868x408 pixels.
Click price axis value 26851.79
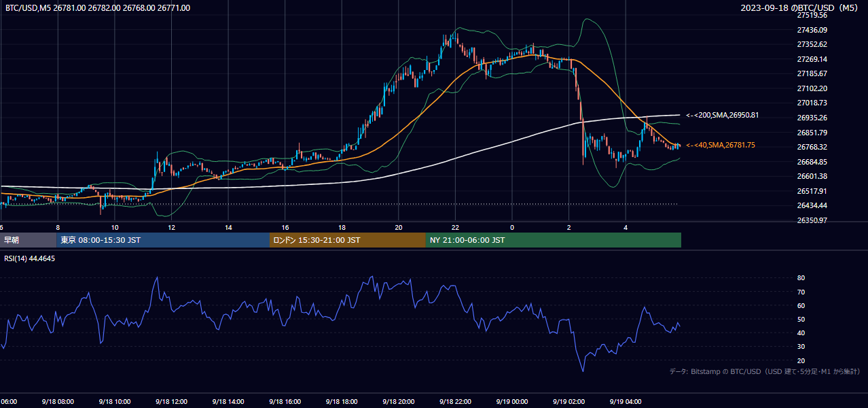(x=812, y=133)
